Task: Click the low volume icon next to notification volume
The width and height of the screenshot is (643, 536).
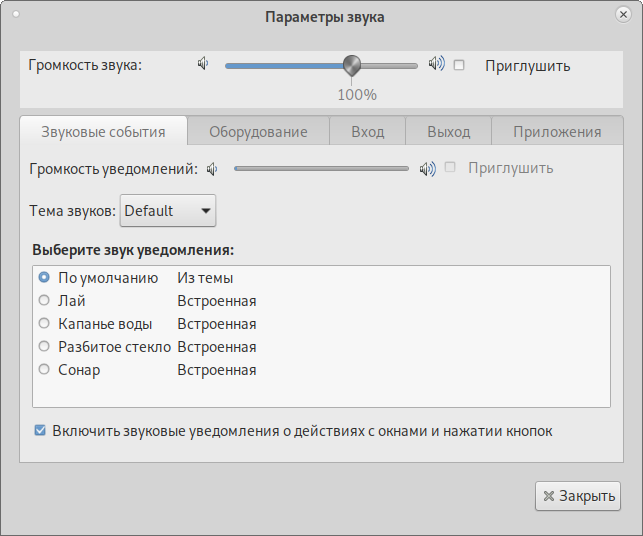Action: pos(212,168)
